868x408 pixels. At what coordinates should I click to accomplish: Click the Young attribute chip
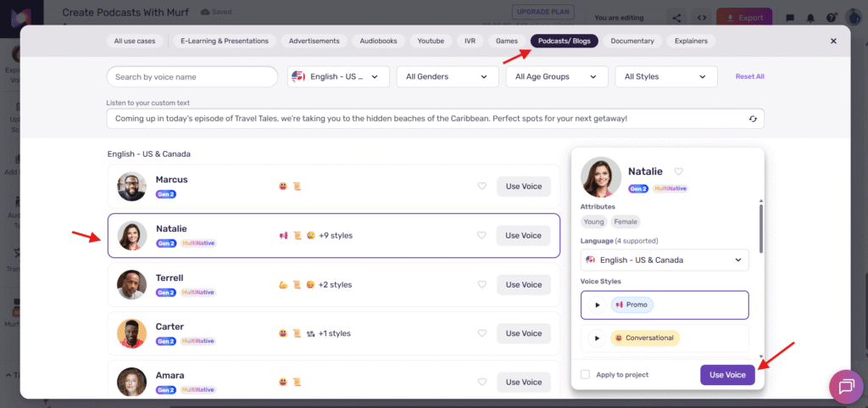(593, 222)
